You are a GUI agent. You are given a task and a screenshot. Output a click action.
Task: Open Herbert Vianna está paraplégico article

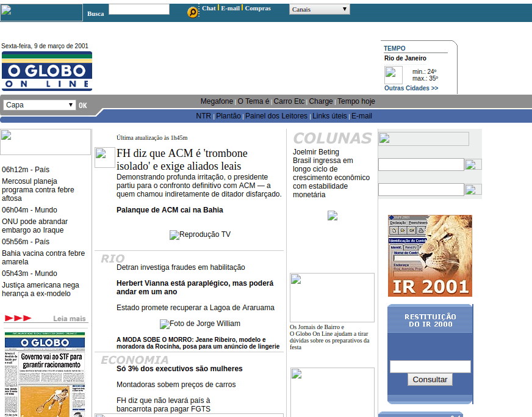pyautogui.click(x=195, y=288)
